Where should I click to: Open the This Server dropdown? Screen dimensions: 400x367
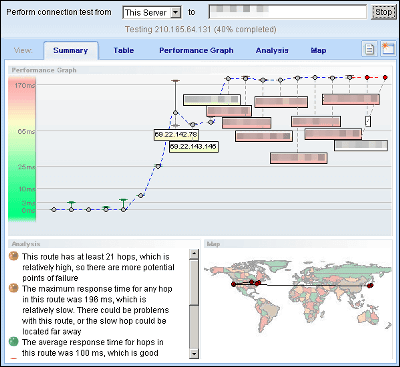coord(152,13)
